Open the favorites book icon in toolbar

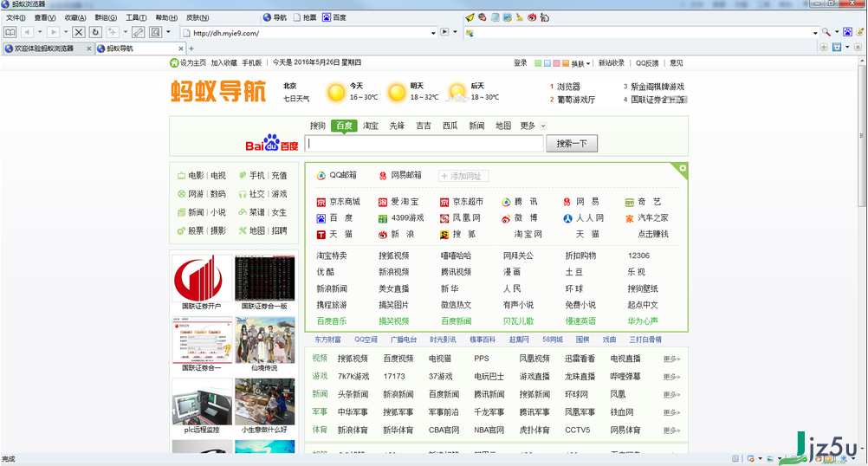[10, 32]
